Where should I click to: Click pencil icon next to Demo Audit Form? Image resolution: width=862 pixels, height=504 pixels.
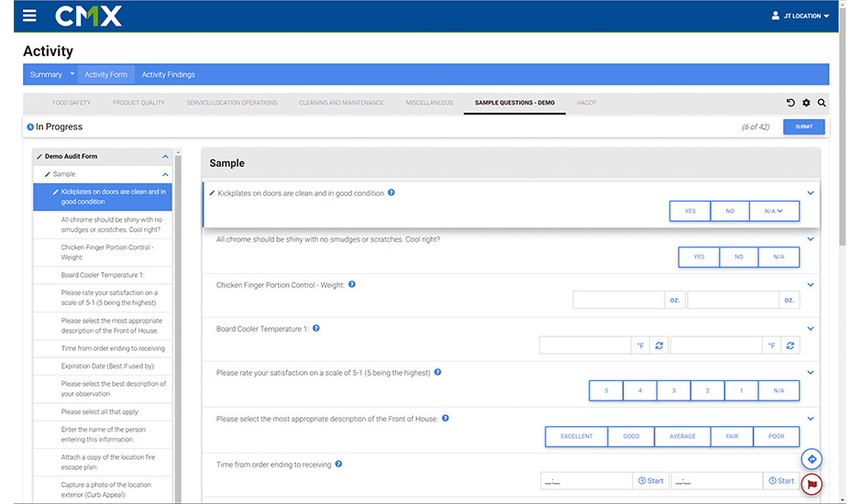(x=39, y=157)
